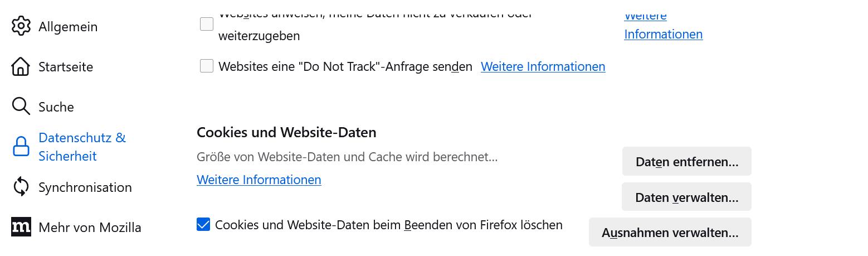Screen dimensions: 868x256
Task: Click the Mozilla logo icon
Action: pyautogui.click(x=21, y=227)
